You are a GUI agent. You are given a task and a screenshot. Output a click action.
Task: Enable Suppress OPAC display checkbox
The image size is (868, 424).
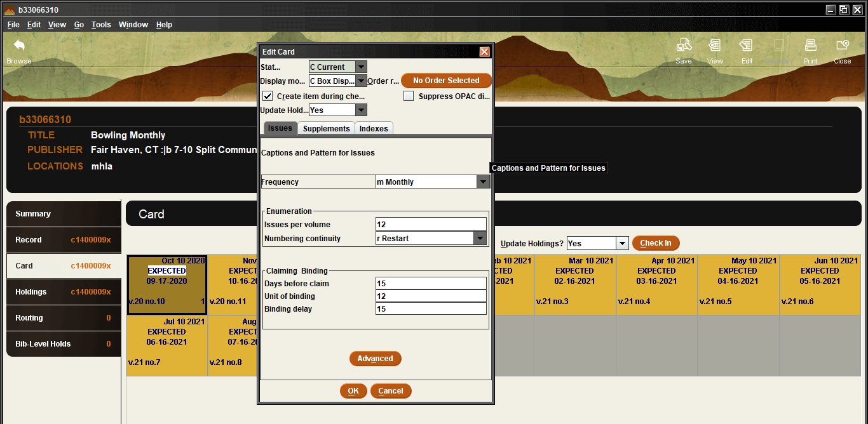point(409,96)
